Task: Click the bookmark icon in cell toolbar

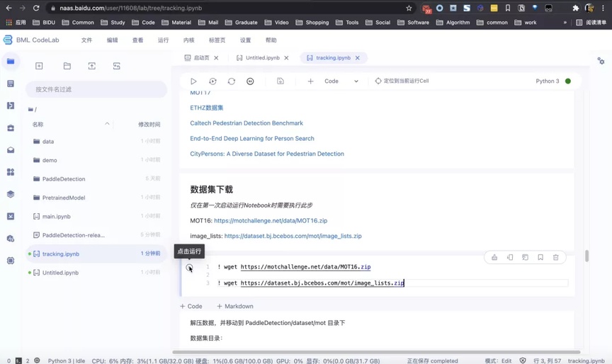Action: (540, 257)
